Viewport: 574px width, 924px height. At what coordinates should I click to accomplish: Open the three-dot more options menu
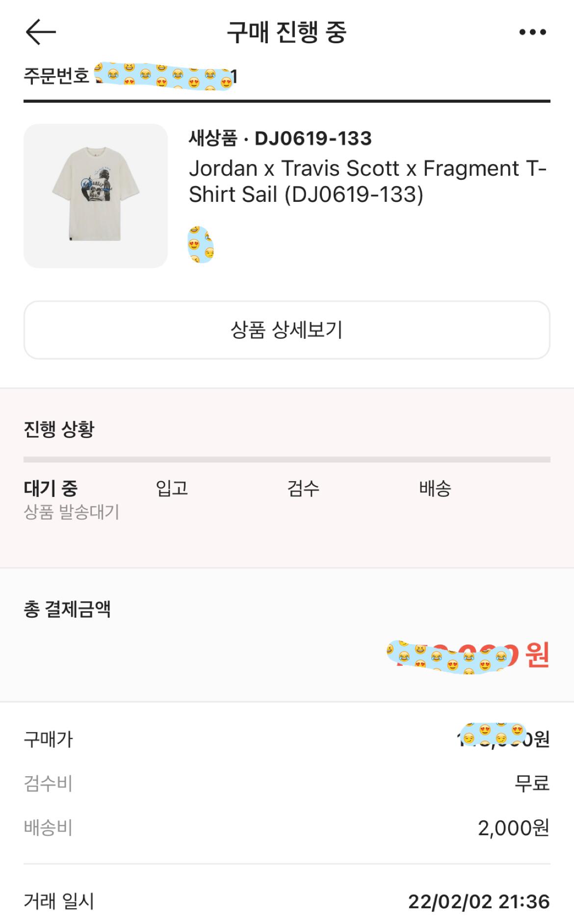(532, 32)
